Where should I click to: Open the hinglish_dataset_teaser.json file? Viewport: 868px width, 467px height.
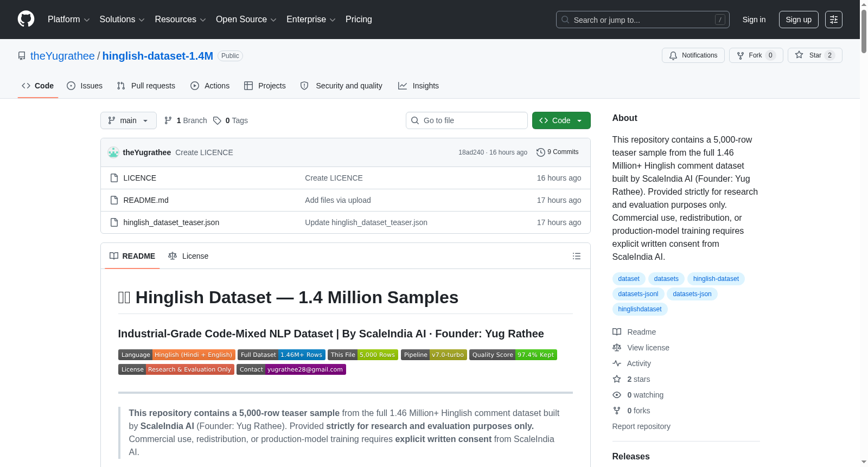tap(171, 222)
